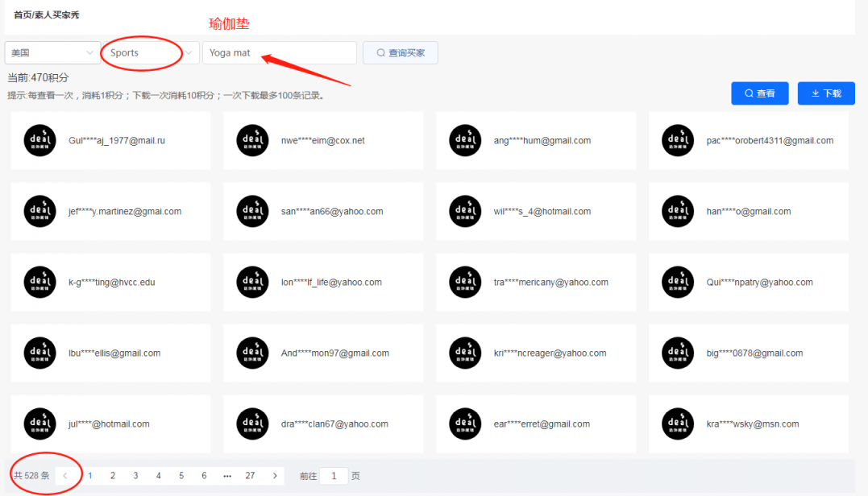Select email pac****orobert4311@gmail.com
This screenshot has width=868, height=496.
point(770,140)
